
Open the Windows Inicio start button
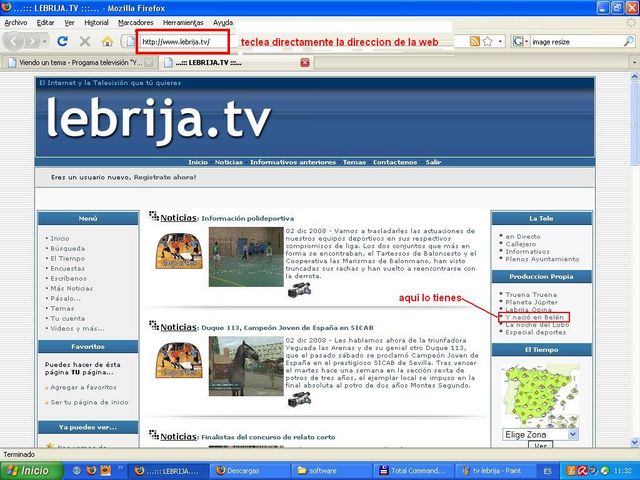[x=28, y=470]
